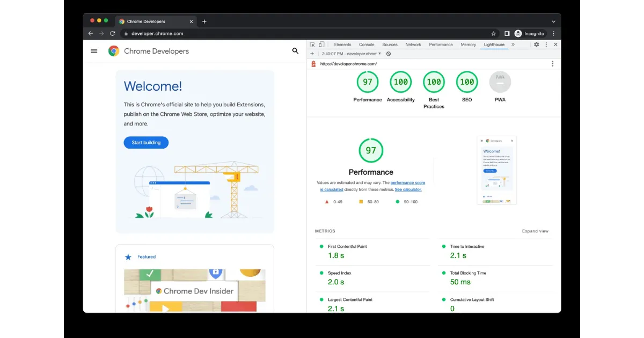Open site search with magnifying glass icon

coord(295,51)
